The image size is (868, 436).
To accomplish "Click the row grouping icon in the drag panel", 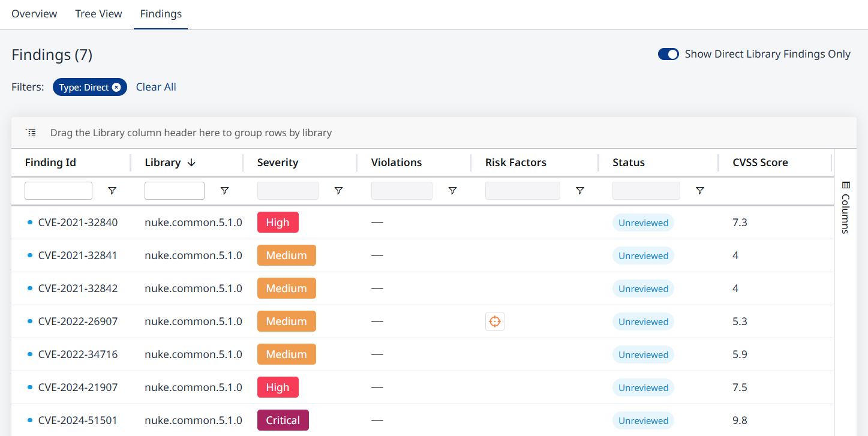I will 31,133.
